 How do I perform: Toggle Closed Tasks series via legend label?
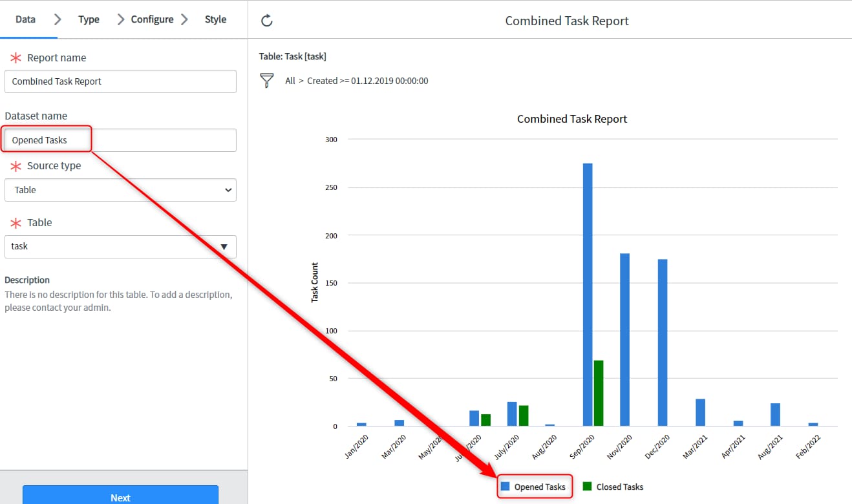619,487
